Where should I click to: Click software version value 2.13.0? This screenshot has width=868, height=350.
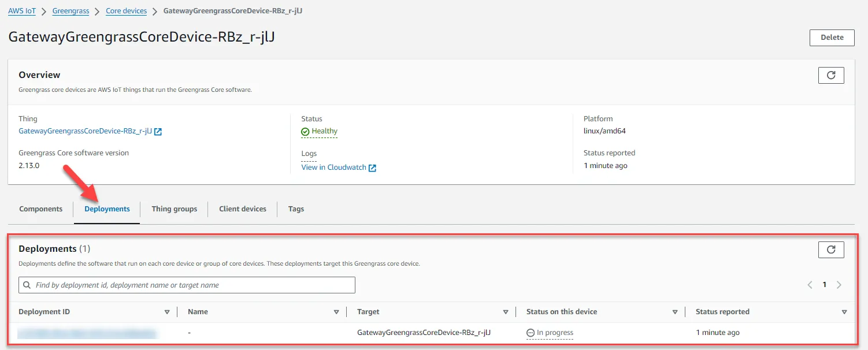29,166
